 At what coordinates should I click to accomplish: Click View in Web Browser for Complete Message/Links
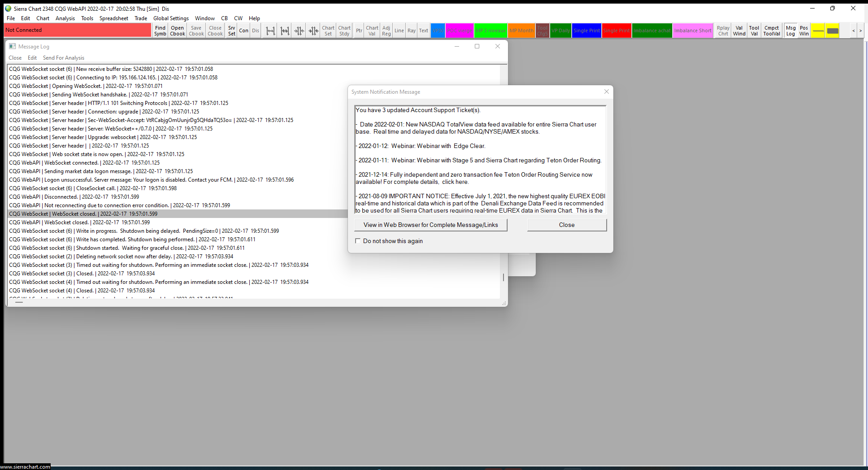click(x=431, y=225)
